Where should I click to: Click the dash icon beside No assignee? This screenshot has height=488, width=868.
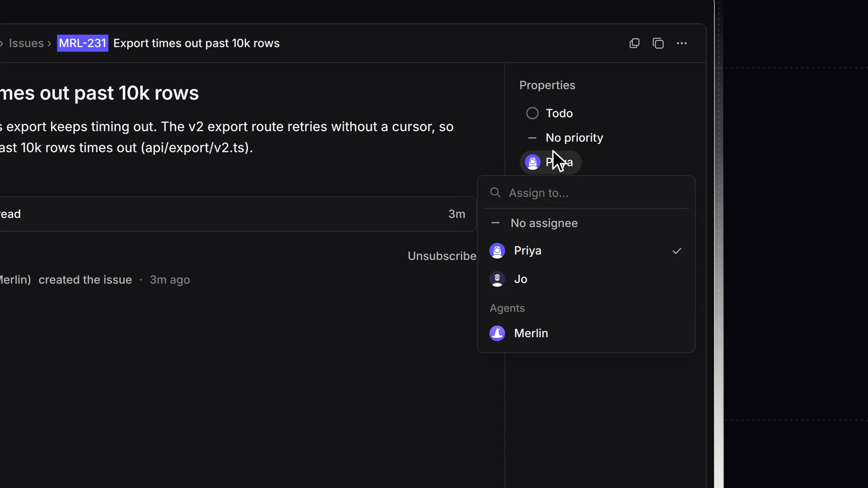(495, 223)
